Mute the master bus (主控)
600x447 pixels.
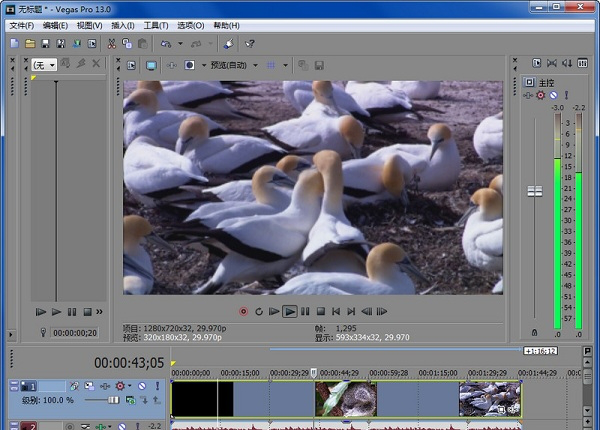pos(553,95)
